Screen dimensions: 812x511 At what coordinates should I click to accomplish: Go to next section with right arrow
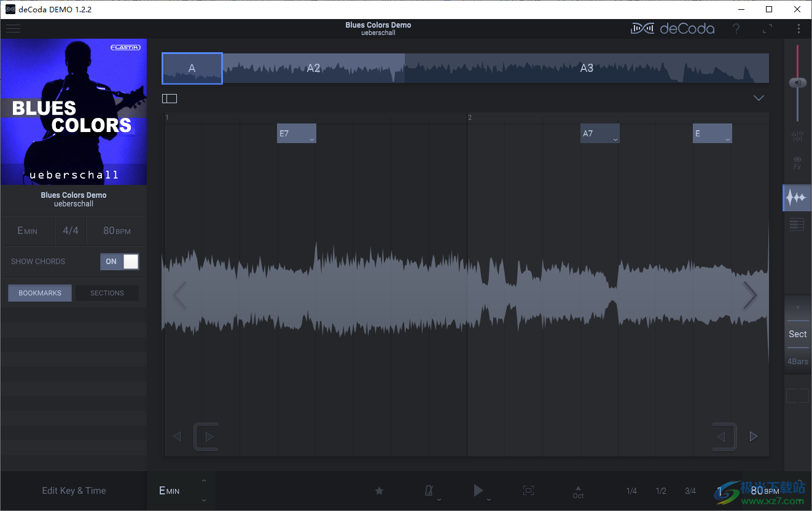click(750, 295)
